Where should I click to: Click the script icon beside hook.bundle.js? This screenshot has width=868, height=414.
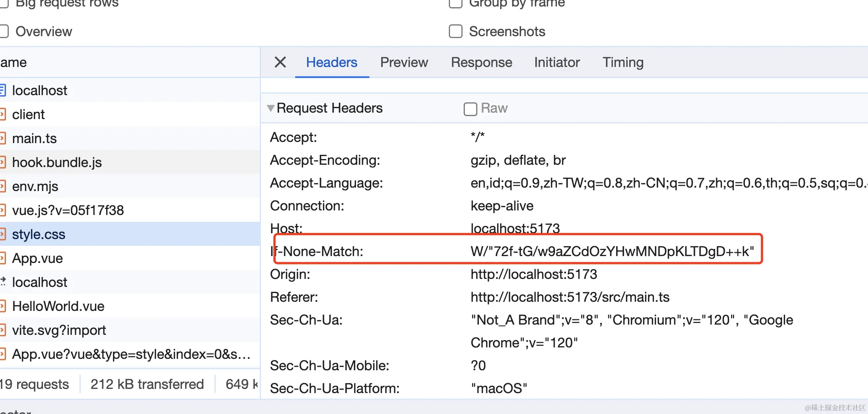[x=2, y=162]
